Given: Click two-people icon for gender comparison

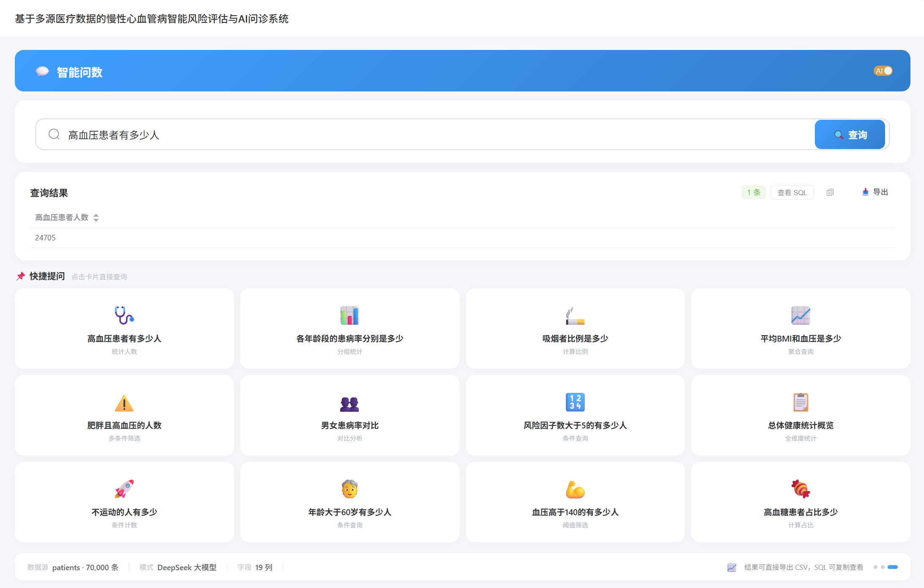Looking at the screenshot, I should click(x=349, y=404).
